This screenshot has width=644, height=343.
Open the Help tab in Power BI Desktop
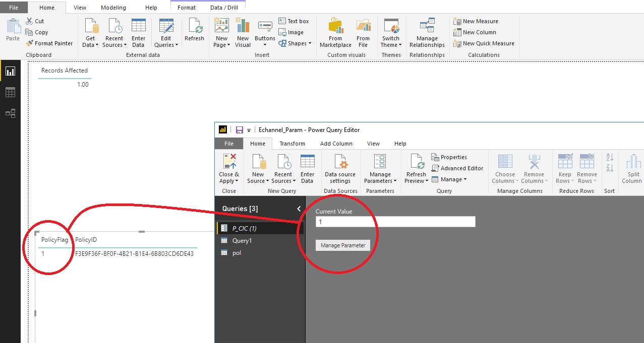[x=151, y=8]
